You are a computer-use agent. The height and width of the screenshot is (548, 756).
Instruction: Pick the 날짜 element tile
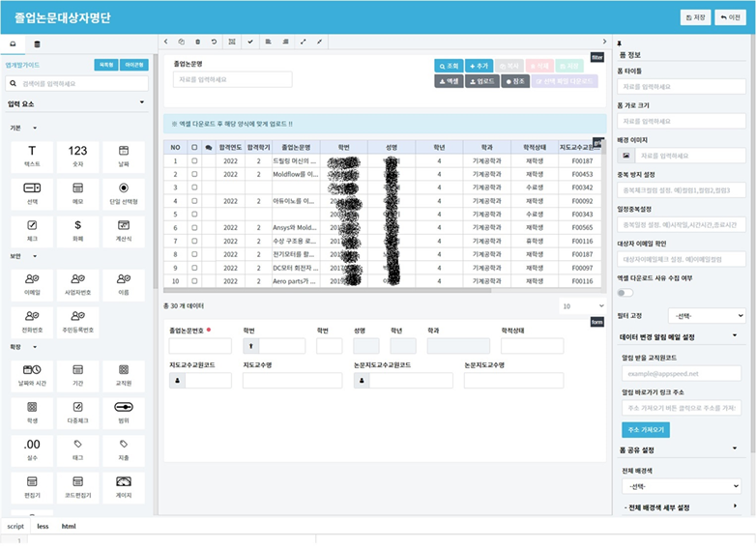click(124, 157)
